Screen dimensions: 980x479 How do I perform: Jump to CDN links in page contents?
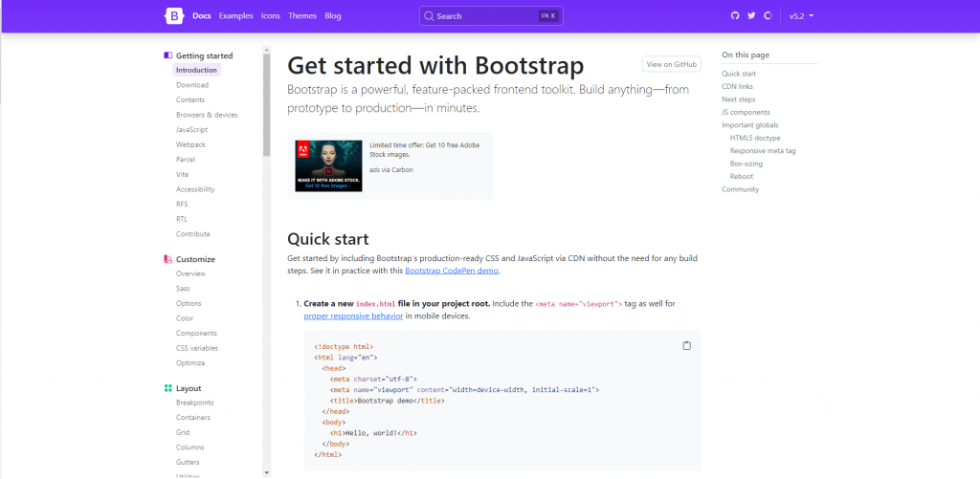tap(738, 87)
